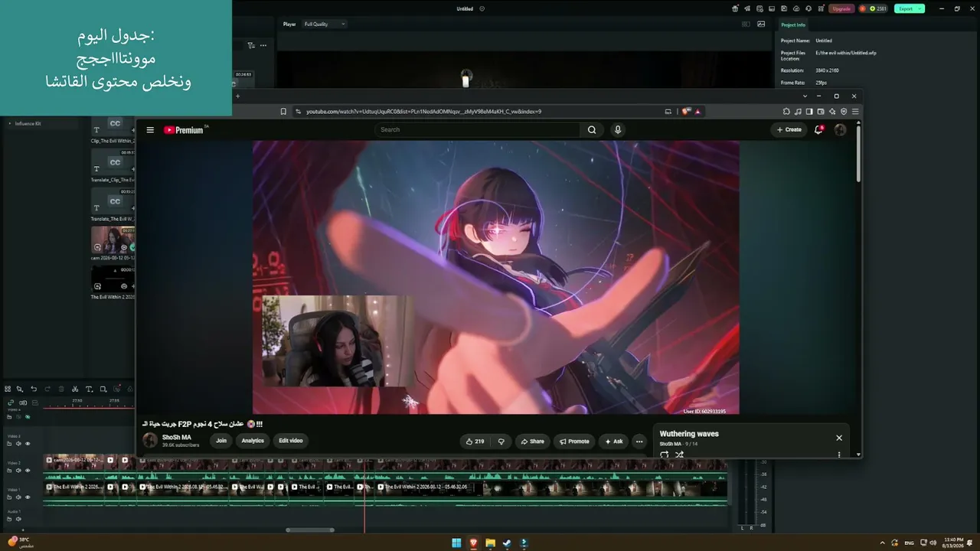
Task: Click the Edit video button
Action: click(291, 441)
